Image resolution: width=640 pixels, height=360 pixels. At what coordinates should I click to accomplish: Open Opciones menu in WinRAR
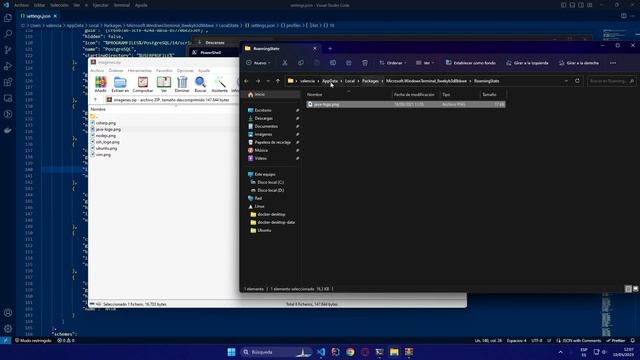coord(185,71)
